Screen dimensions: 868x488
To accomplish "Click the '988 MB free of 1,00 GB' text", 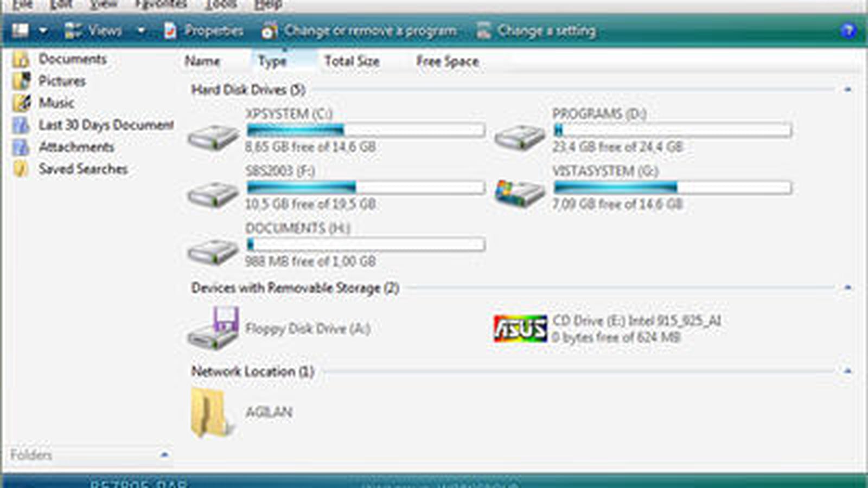I will tap(310, 261).
